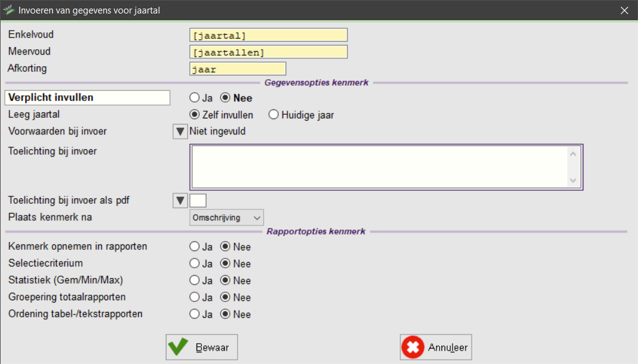Select Huidige jaar for Leeg jaartal
This screenshot has width=638, height=364.
(x=274, y=115)
